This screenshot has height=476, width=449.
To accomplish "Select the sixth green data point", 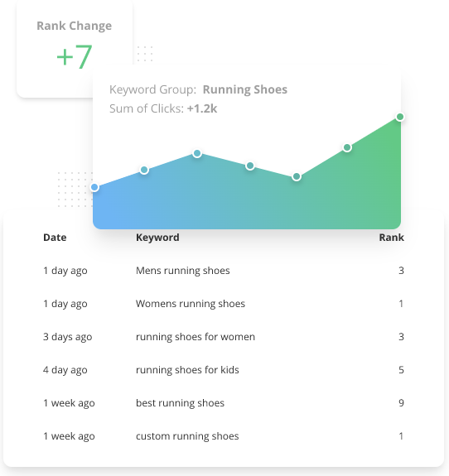I will [x=347, y=148].
